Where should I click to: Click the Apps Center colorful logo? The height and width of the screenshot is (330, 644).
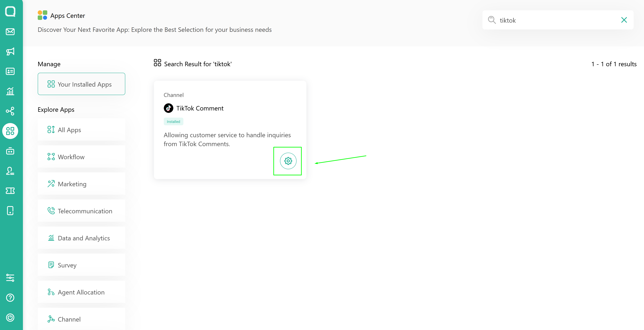click(42, 15)
